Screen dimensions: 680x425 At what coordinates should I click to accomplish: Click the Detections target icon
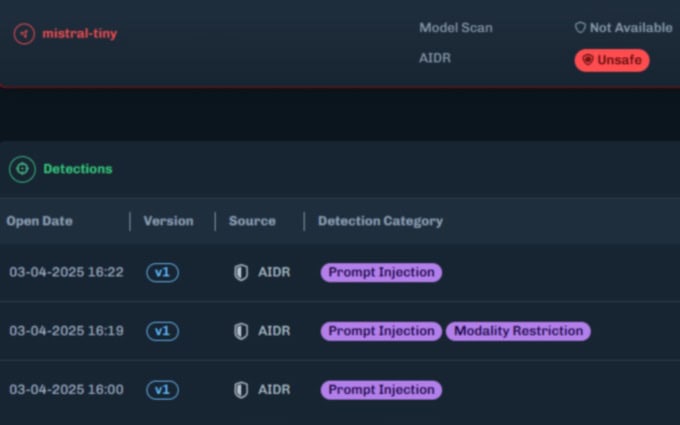coord(22,169)
